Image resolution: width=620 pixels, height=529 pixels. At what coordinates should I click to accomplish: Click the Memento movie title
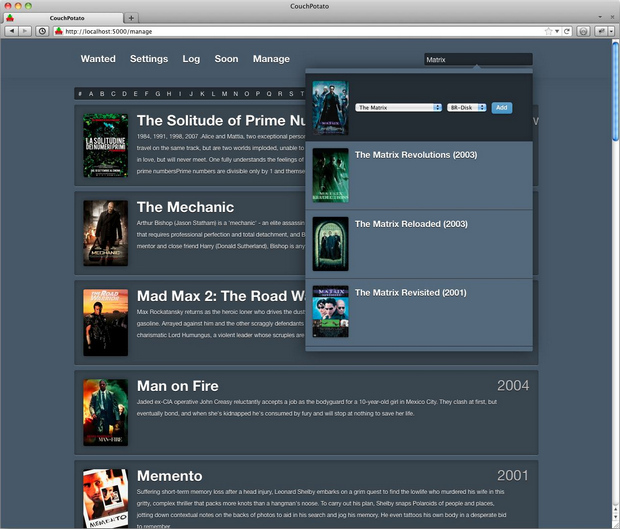tap(170, 476)
